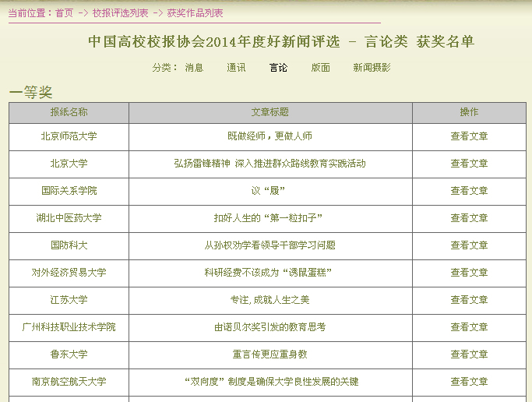This screenshot has width=532, height=402.
Task: Select title 从孙权劝学看领导干部学习问题
Action: pyautogui.click(x=270, y=245)
